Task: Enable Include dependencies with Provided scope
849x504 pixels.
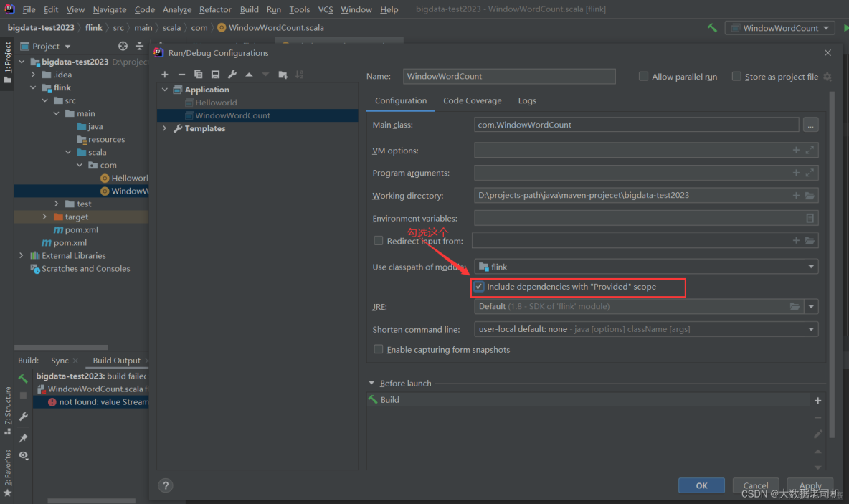Action: pos(478,287)
